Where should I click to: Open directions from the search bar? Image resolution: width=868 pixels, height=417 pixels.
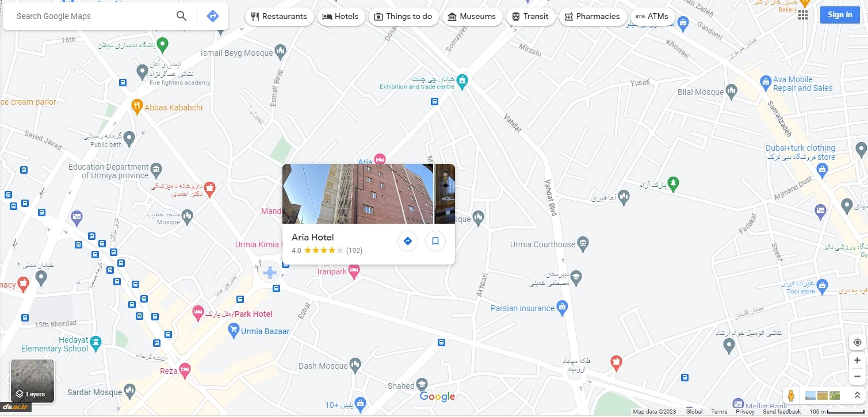213,16
